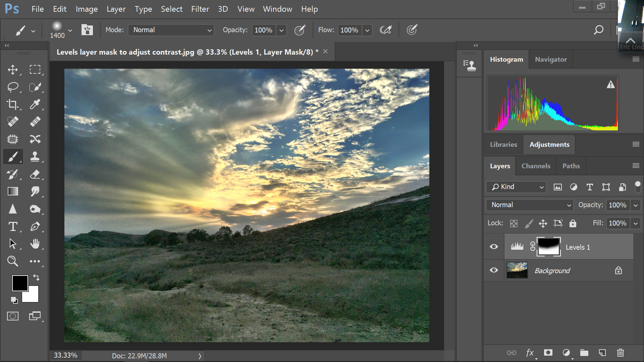Expand the layer Opacity dropdown arrow
Viewport: 644px width, 362px height.
pyautogui.click(x=636, y=205)
